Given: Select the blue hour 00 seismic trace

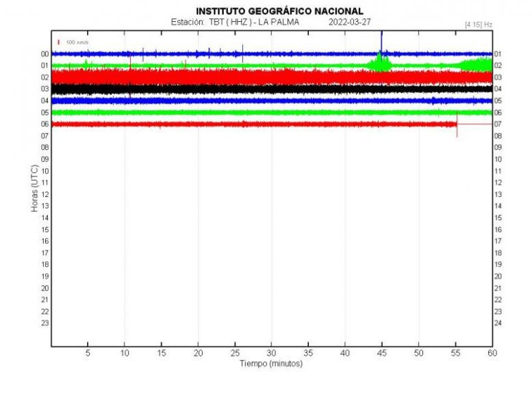Looking at the screenshot, I should 205,53.
